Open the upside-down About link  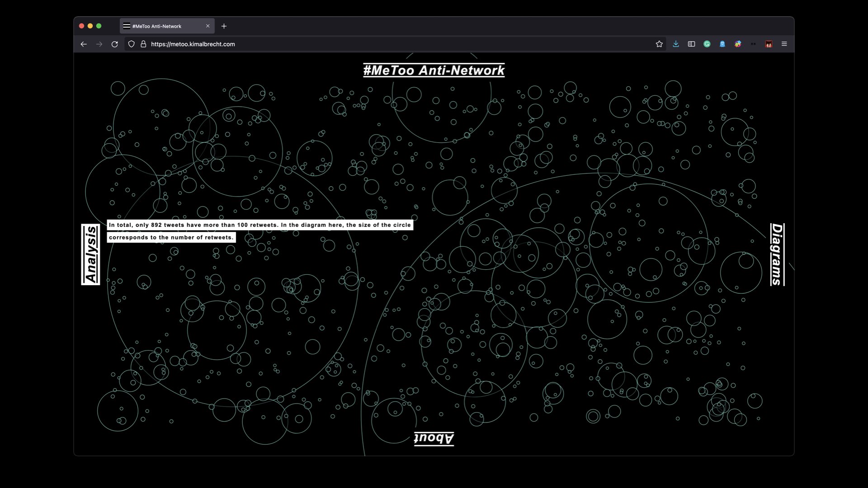pyautogui.click(x=434, y=438)
